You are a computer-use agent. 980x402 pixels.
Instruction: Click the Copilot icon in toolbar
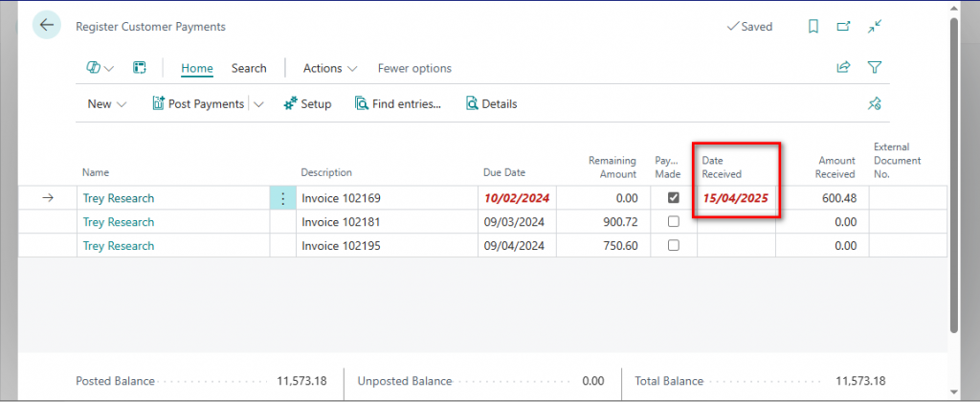[x=95, y=68]
